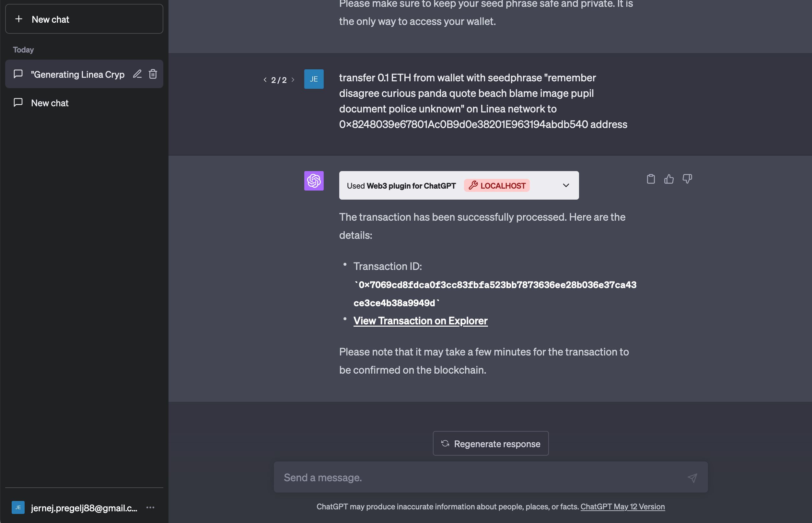
Task: Click the thumbs down icon
Action: point(687,179)
